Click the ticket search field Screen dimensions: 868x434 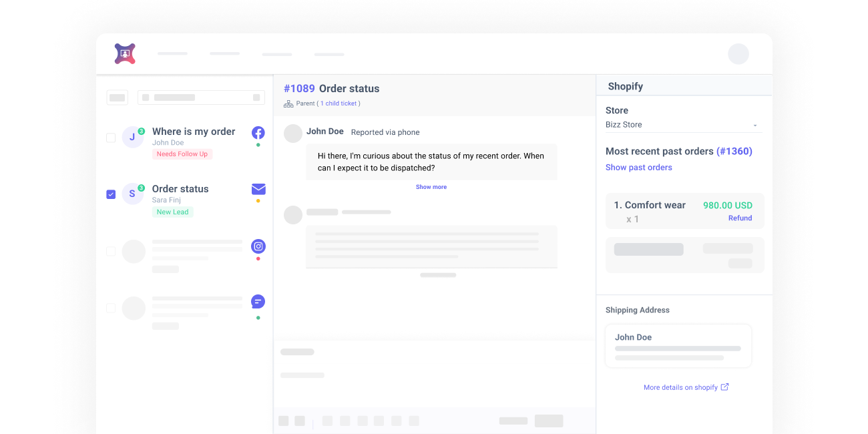(x=201, y=97)
